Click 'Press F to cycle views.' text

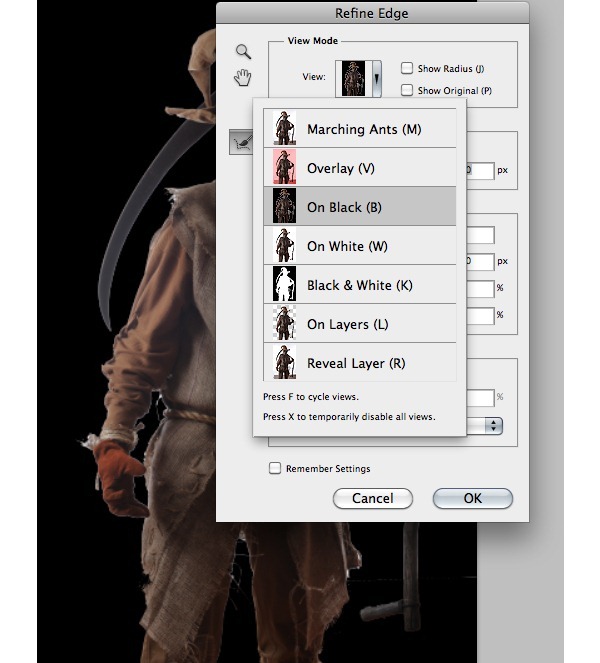coord(311,397)
